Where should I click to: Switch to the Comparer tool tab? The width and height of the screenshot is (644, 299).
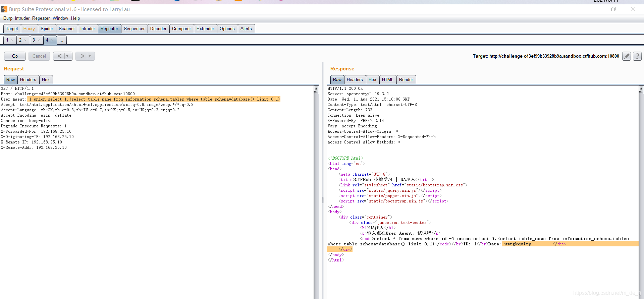pos(181,29)
